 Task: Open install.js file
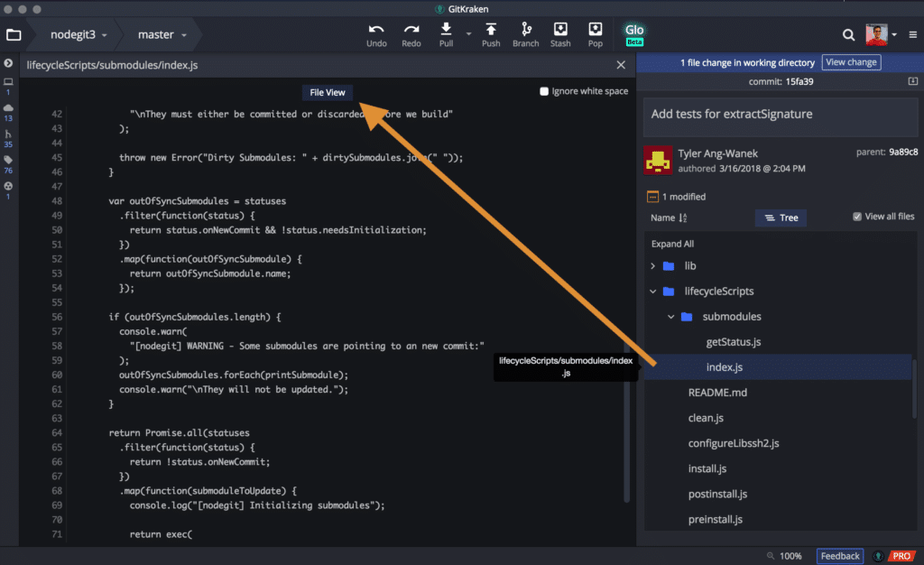(x=707, y=469)
